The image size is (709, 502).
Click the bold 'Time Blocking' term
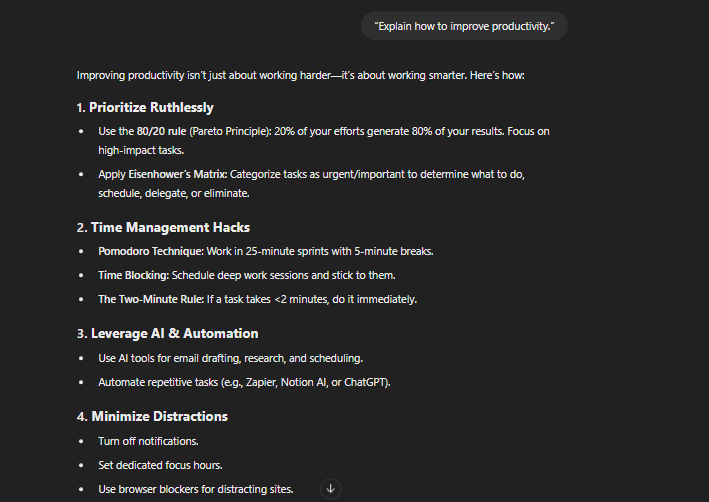click(133, 275)
